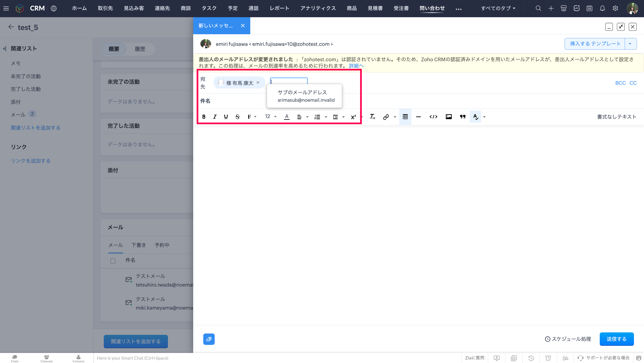
Task: Open すべてのタブ dropdown in navbar
Action: [x=498, y=8]
